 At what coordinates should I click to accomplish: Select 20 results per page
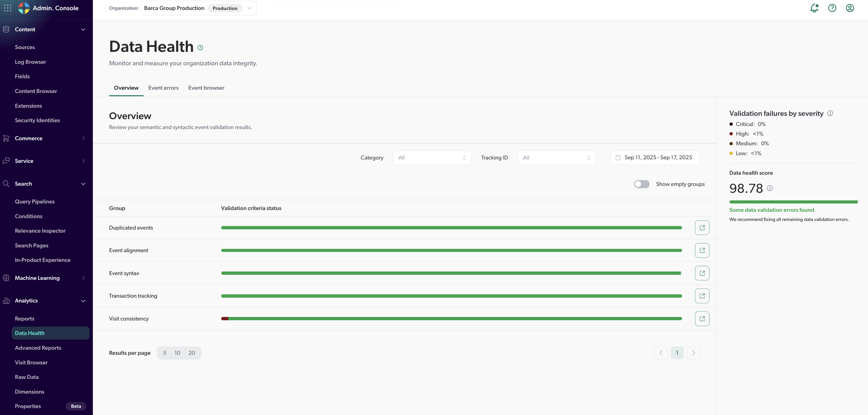[192, 353]
